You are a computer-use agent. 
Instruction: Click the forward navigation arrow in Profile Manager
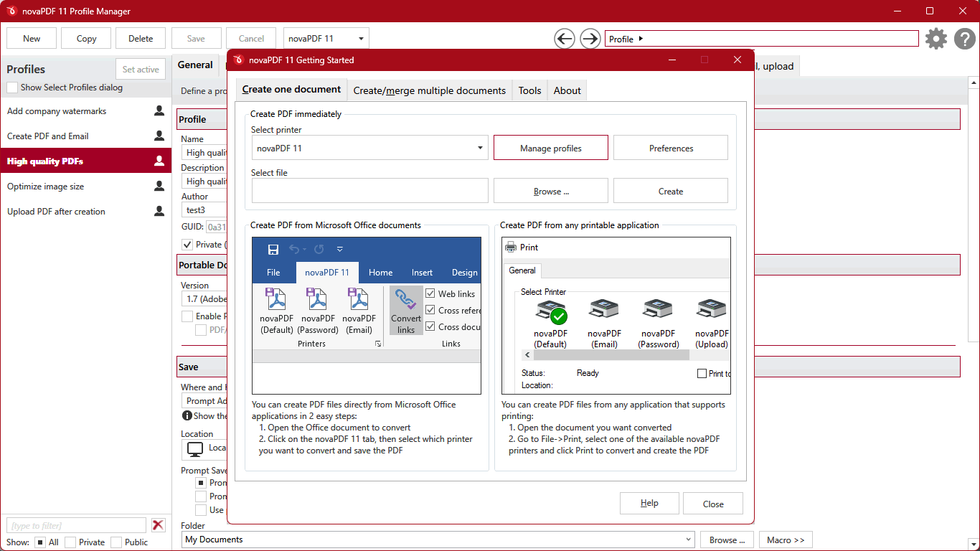[x=590, y=39]
